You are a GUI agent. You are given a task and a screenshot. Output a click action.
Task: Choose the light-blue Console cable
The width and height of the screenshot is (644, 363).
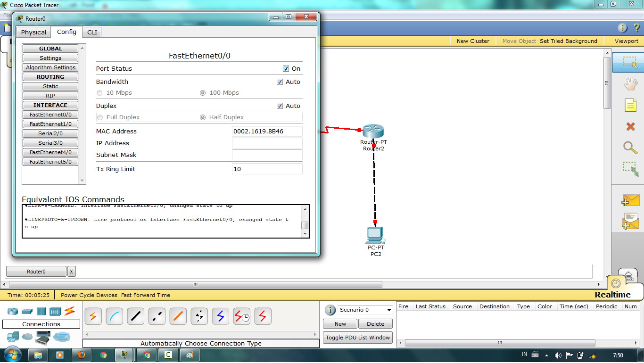pyautogui.click(x=114, y=316)
